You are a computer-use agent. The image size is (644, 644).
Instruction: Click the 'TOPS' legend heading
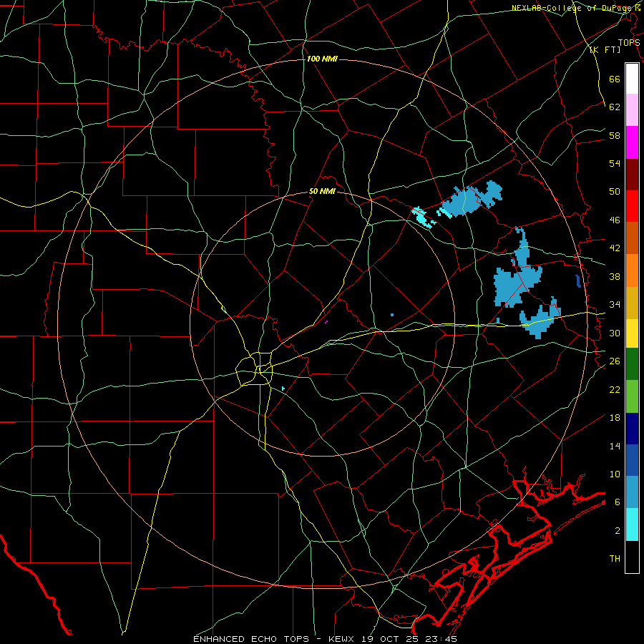click(x=629, y=43)
